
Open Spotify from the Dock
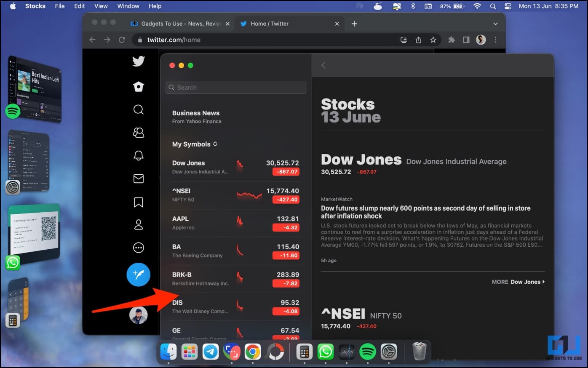tap(368, 352)
